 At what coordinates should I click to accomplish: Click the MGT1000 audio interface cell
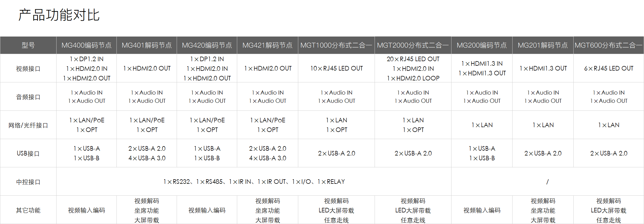click(x=336, y=97)
